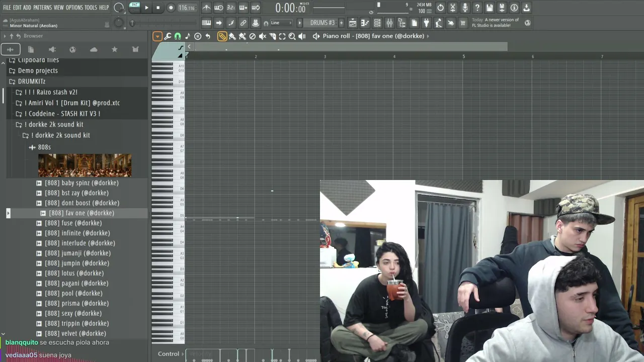This screenshot has height=362, width=644.
Task: Open the tempo tapper icon
Action: [x=451, y=23]
